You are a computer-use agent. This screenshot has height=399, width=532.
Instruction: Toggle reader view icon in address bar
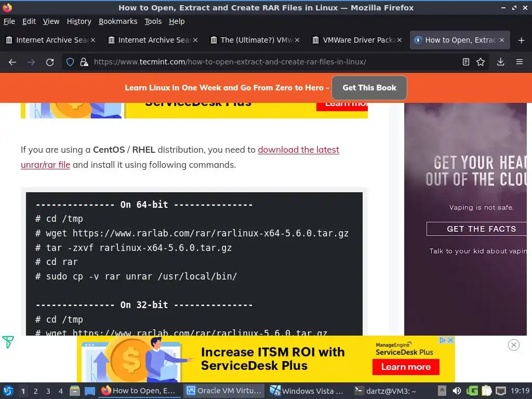click(x=466, y=62)
